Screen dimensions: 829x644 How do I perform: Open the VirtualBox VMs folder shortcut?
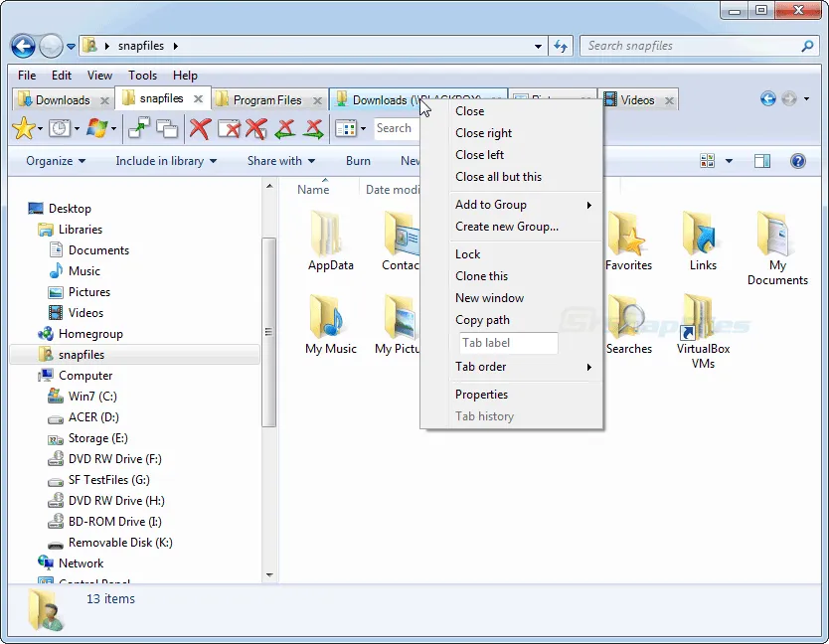tap(703, 332)
